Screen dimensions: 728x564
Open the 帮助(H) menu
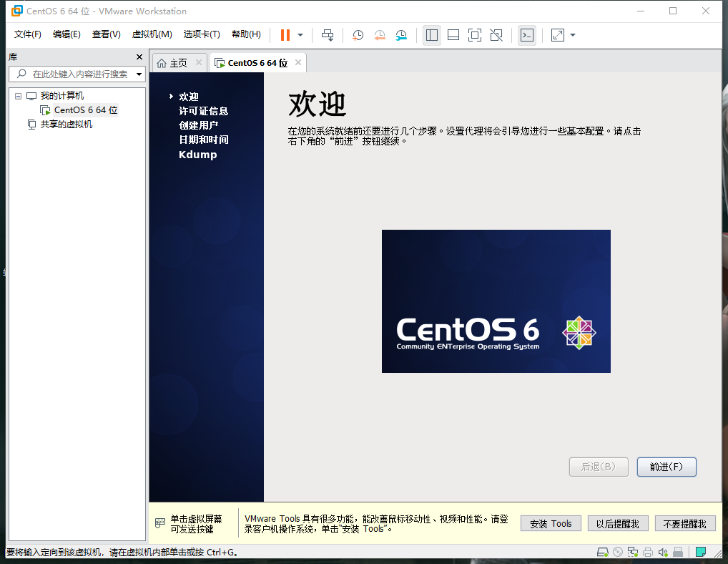pos(246,34)
